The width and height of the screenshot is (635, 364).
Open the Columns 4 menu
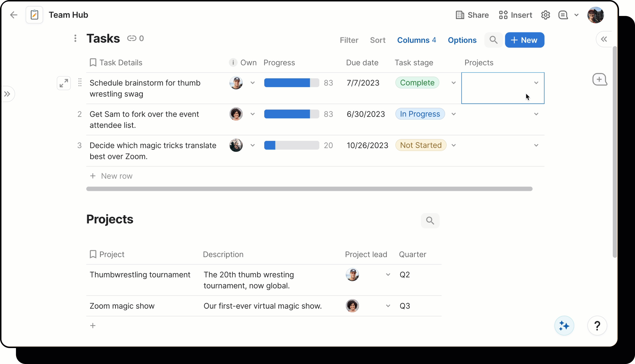(416, 40)
